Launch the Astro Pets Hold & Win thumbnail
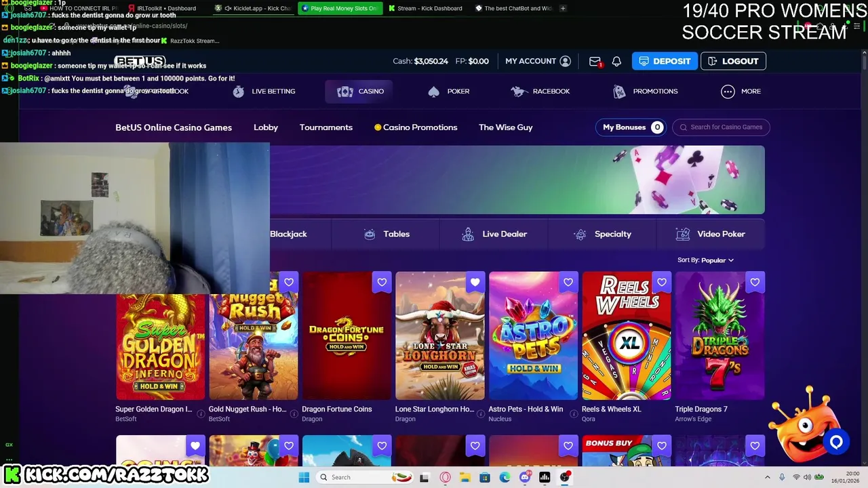The width and height of the screenshot is (868, 488). 534,335
